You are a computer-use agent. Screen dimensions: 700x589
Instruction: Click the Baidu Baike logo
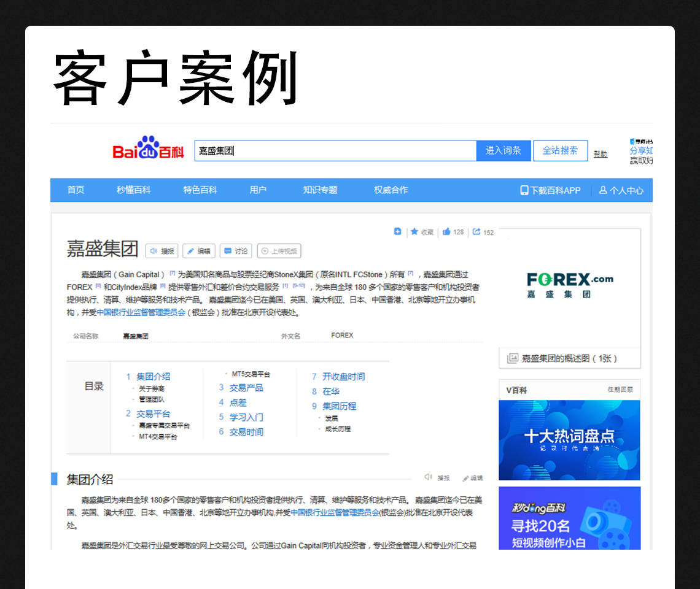click(148, 148)
